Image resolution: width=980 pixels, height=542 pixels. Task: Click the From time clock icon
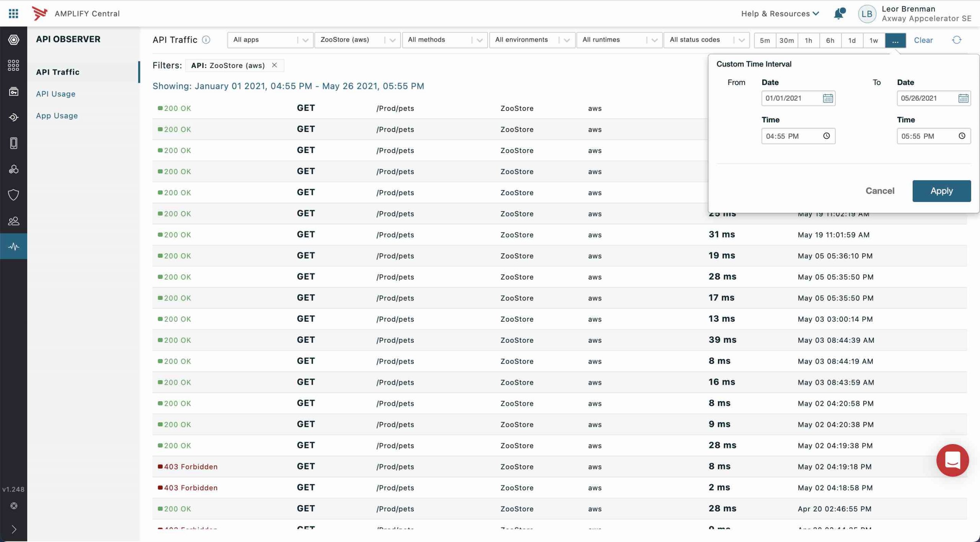click(x=826, y=136)
